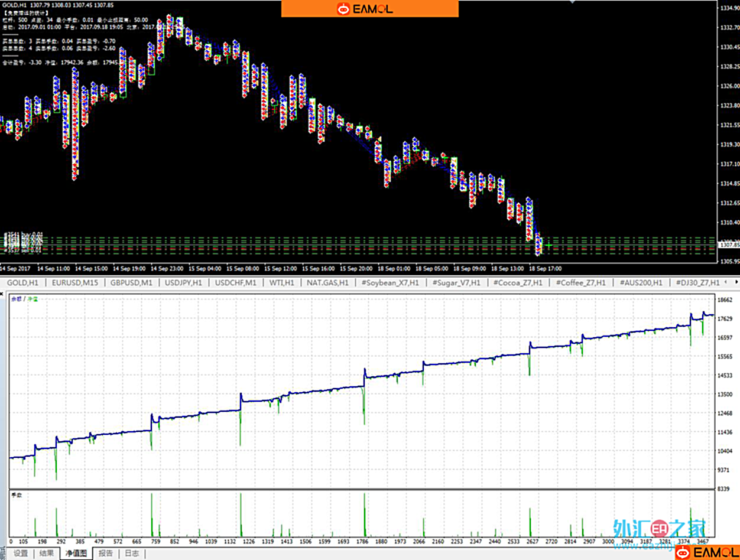Switch to the EURUSD,M15 chart tab

(74, 283)
